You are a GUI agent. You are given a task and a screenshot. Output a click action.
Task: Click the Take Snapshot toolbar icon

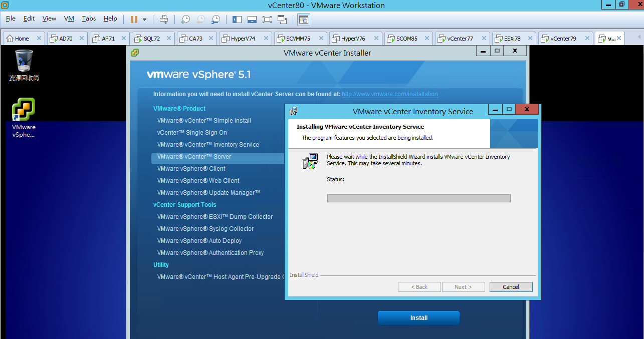click(185, 19)
